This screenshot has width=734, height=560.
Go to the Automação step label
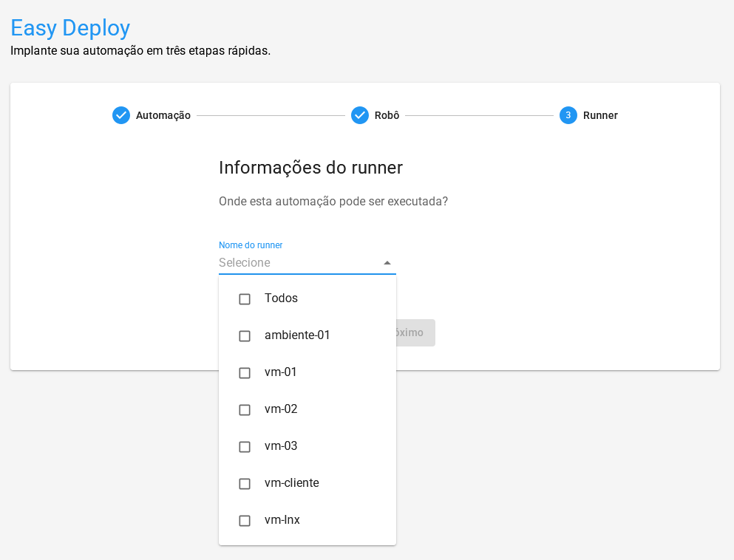163,115
